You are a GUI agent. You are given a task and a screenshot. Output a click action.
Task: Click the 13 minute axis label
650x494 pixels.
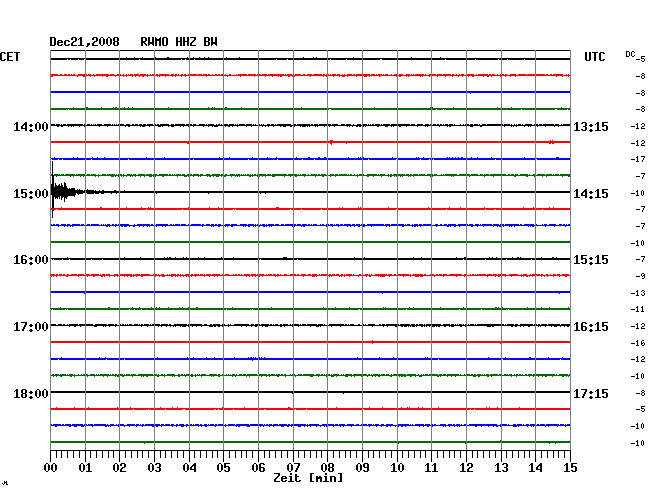501,467
